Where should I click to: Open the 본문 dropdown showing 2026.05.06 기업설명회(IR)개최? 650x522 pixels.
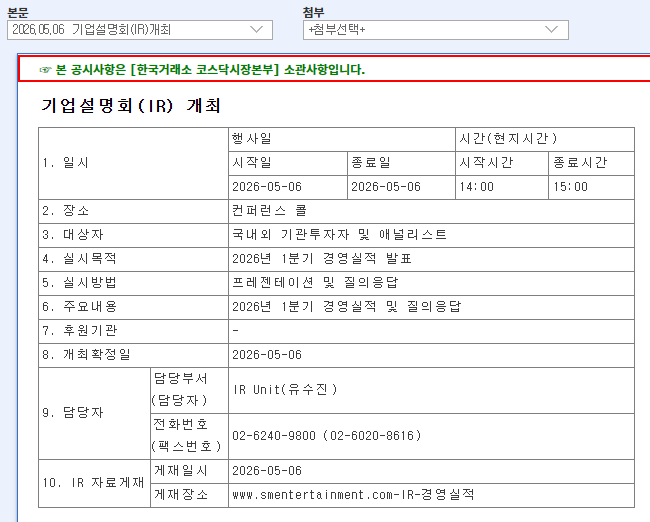pos(140,30)
